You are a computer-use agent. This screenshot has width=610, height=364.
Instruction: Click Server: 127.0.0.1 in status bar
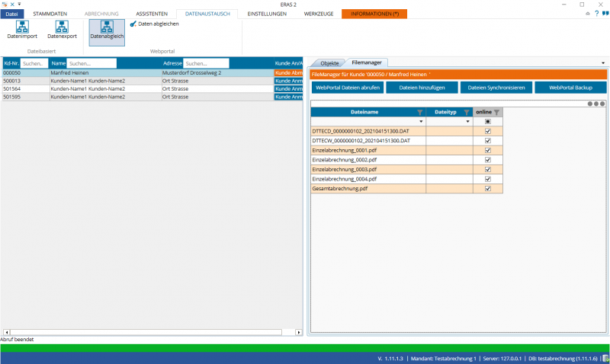[502, 359]
